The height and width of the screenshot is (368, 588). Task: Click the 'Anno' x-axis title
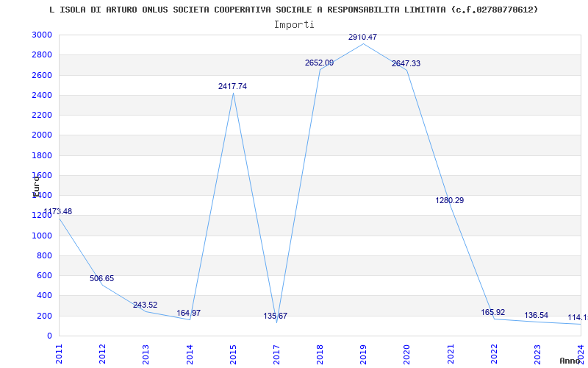tap(570, 361)
